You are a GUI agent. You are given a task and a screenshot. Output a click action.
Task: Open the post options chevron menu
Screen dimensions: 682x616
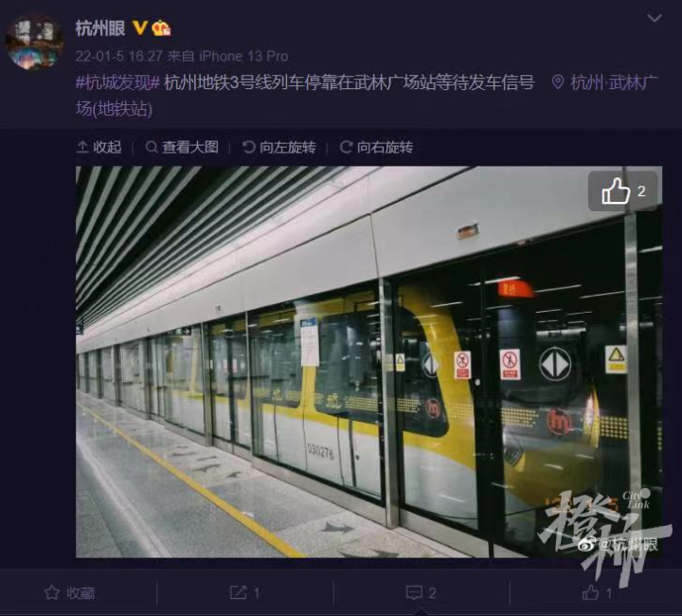[655, 18]
